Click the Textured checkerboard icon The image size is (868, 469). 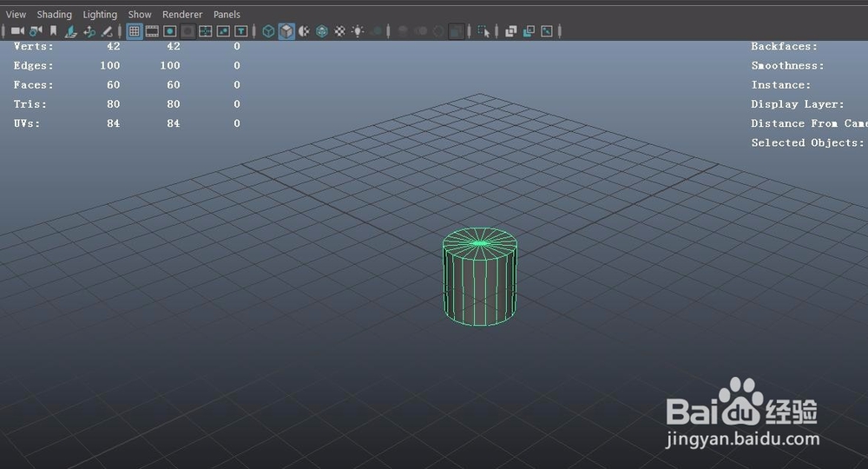coord(340,31)
